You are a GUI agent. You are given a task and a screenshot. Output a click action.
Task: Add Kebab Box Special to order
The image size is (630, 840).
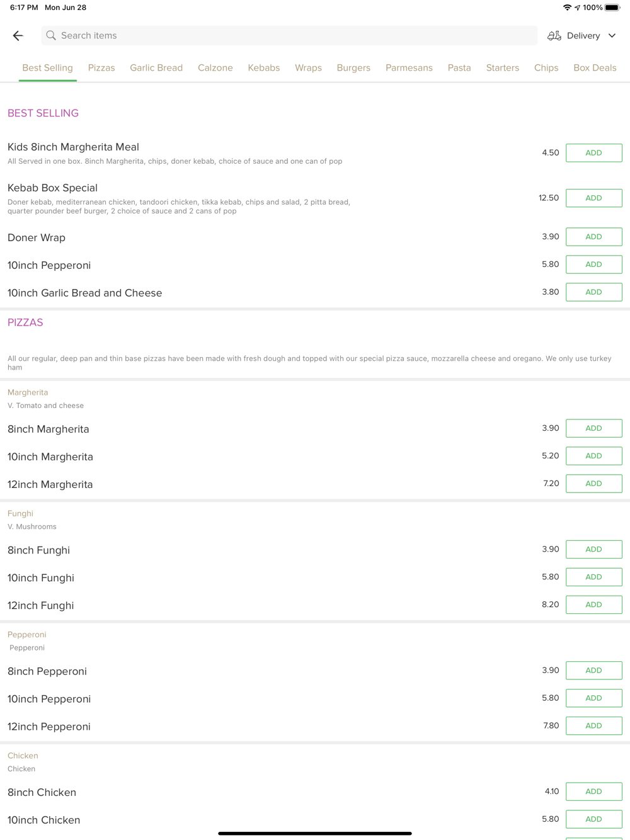593,198
